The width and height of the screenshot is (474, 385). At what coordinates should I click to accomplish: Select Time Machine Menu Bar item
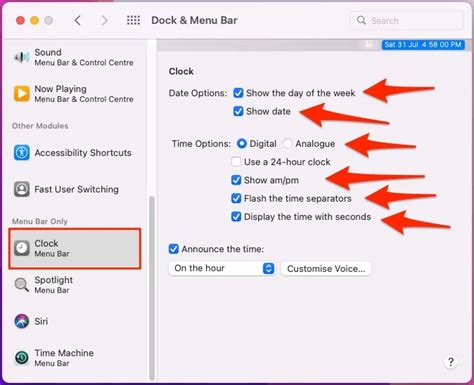point(75,358)
